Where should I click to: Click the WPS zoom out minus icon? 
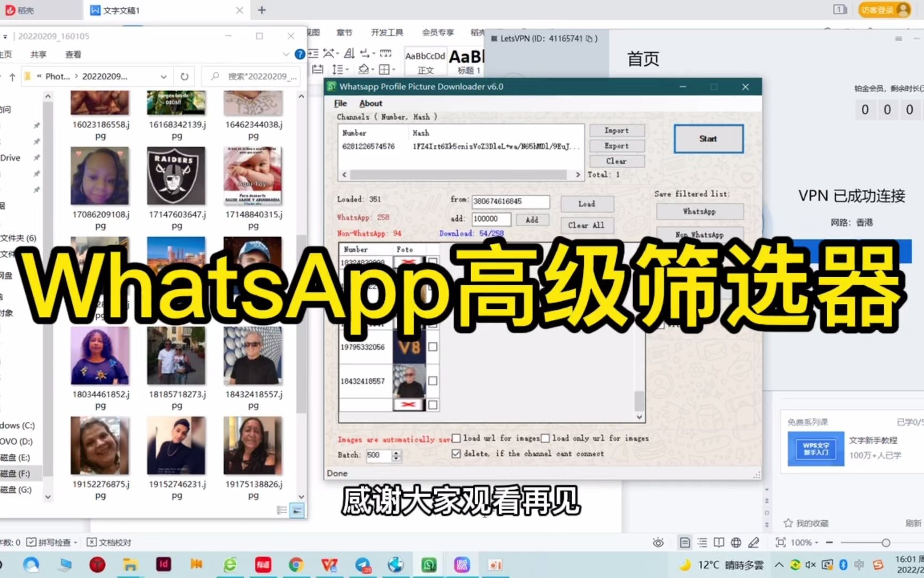click(x=829, y=543)
